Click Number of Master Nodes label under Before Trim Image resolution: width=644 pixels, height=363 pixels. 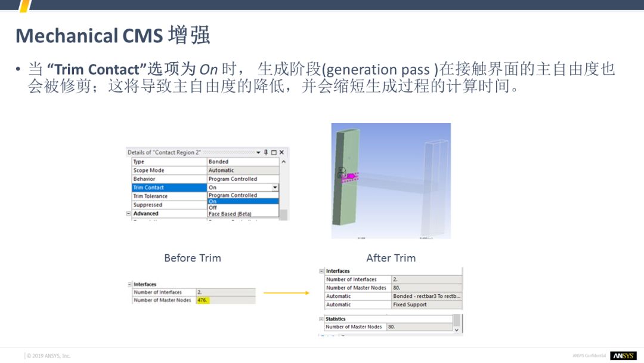click(163, 300)
